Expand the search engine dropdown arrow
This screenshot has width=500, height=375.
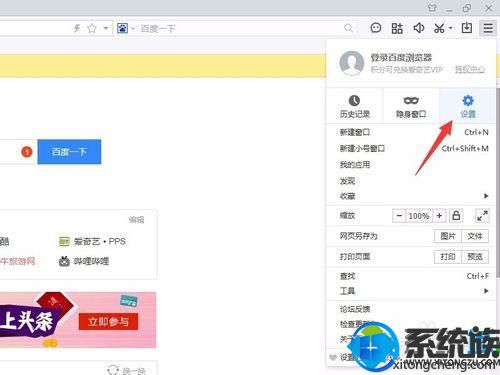click(132, 29)
